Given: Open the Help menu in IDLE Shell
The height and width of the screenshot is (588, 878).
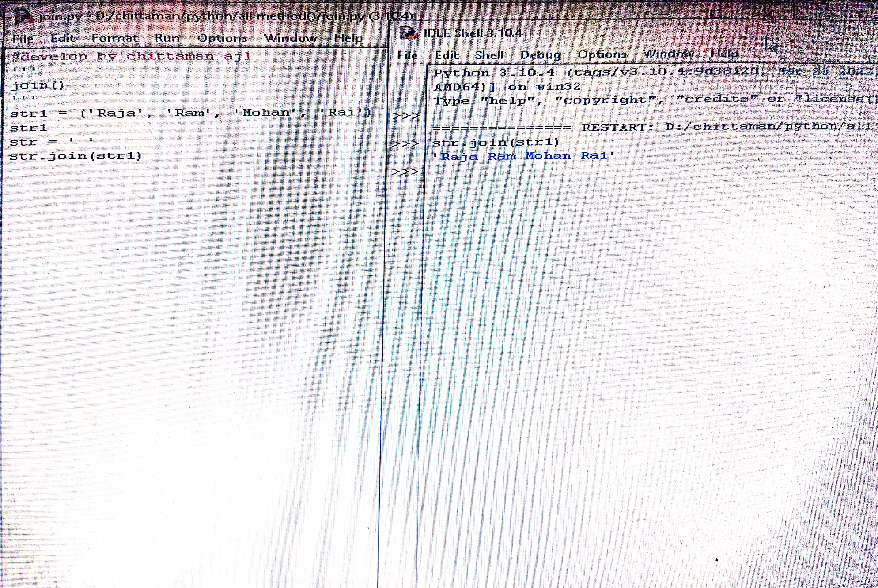Looking at the screenshot, I should coord(724,54).
